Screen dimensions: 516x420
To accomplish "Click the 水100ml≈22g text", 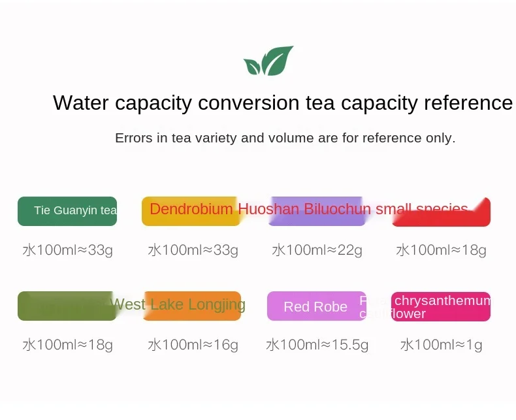I will (x=317, y=250).
